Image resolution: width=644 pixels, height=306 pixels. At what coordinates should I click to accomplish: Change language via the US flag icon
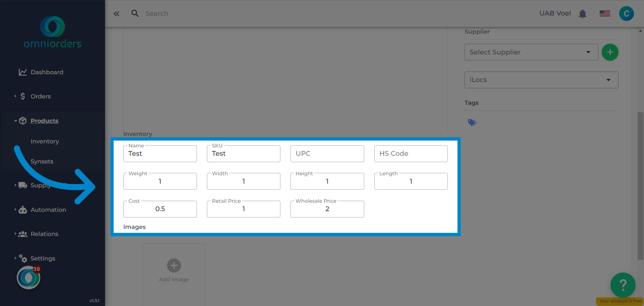605,13
